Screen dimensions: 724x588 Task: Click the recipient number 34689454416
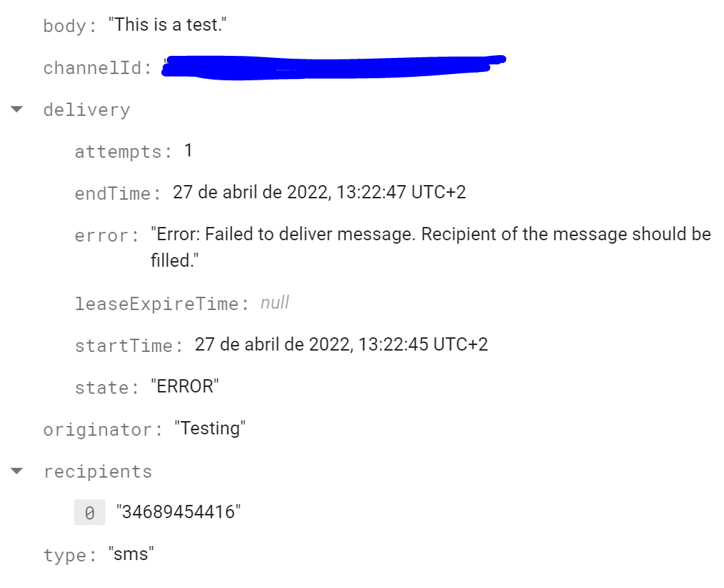(x=178, y=513)
